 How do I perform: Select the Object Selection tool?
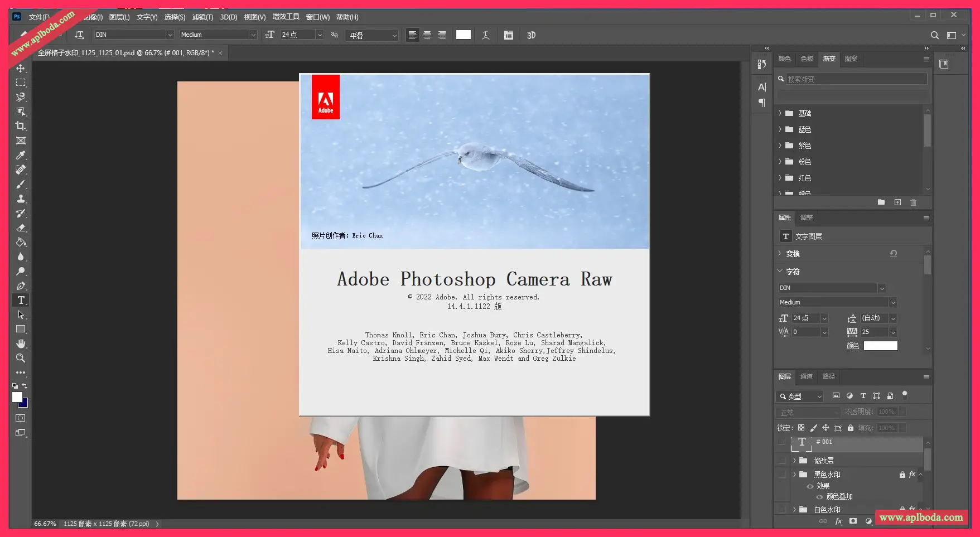pyautogui.click(x=21, y=112)
